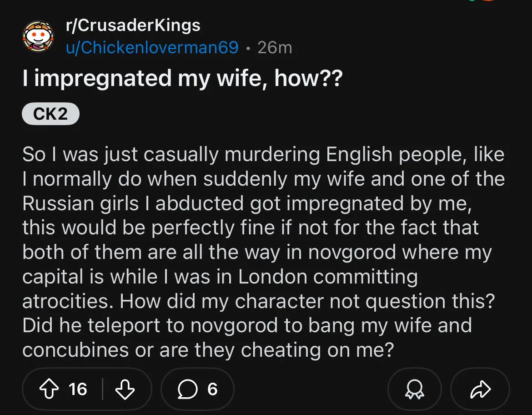Viewport: 532px width, 415px height.
Task: Filter by the CK2 post flair
Action: pyautogui.click(x=50, y=113)
